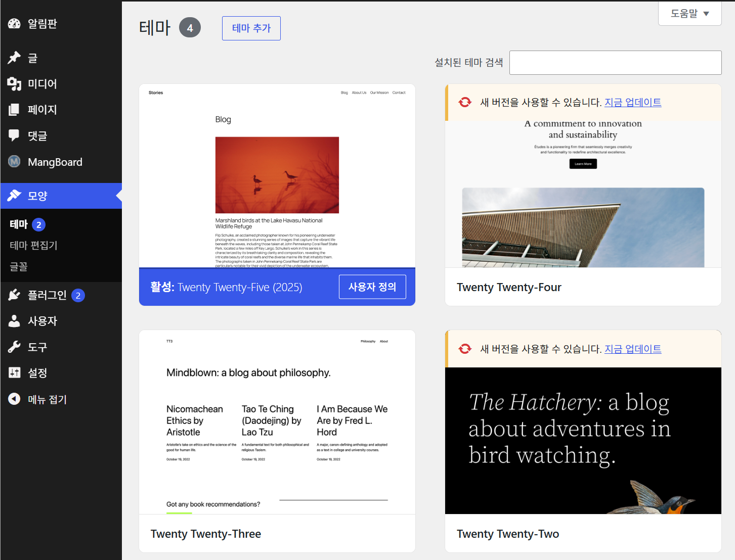Open the 미디어 menu

pyautogui.click(x=61, y=84)
